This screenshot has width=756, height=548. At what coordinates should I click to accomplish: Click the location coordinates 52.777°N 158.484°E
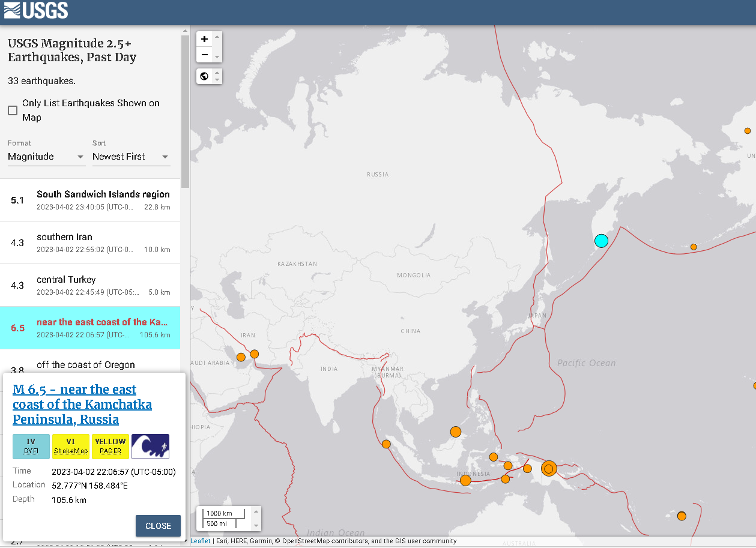(x=89, y=486)
